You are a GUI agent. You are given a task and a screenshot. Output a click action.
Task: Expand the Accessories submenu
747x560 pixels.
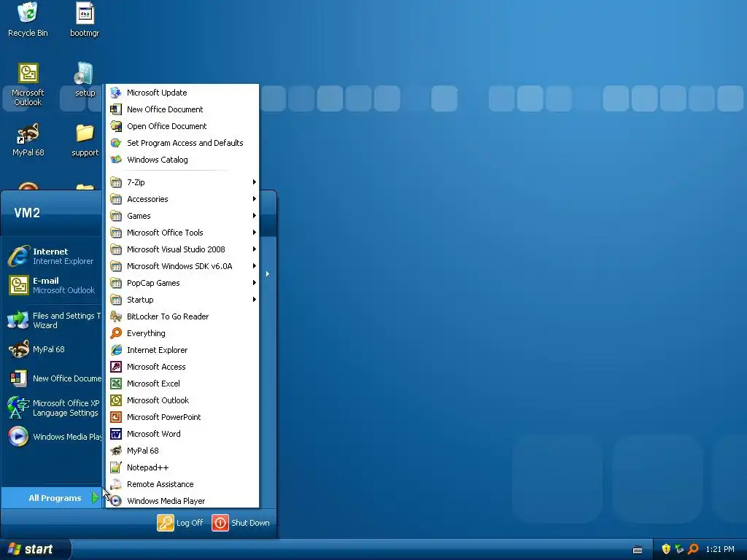pyautogui.click(x=182, y=199)
